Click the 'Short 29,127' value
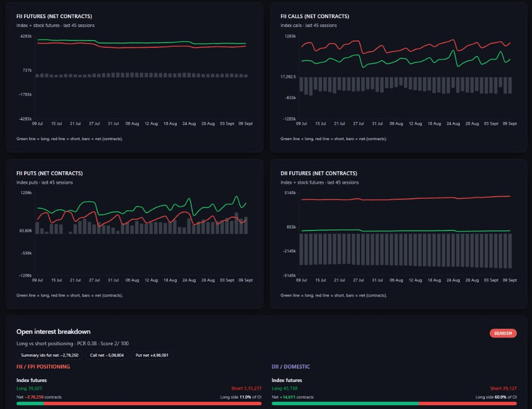The image size is (532, 409). (x=503, y=388)
